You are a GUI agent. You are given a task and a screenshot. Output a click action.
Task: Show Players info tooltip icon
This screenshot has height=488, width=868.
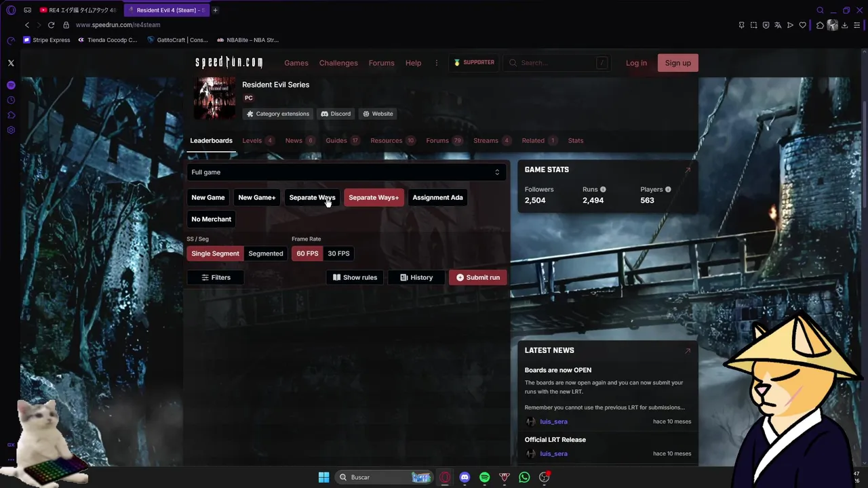[x=668, y=190]
